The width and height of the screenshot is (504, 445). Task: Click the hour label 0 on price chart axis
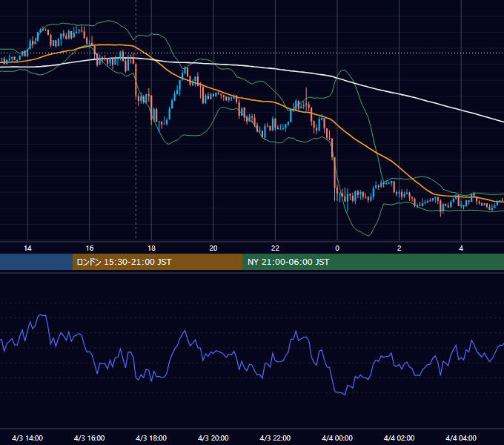pos(337,248)
